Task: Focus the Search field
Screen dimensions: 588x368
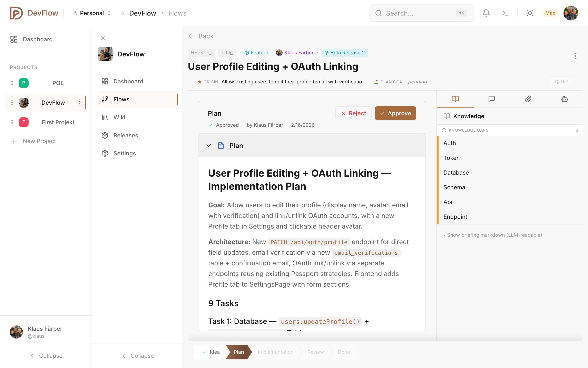Action: click(x=422, y=13)
